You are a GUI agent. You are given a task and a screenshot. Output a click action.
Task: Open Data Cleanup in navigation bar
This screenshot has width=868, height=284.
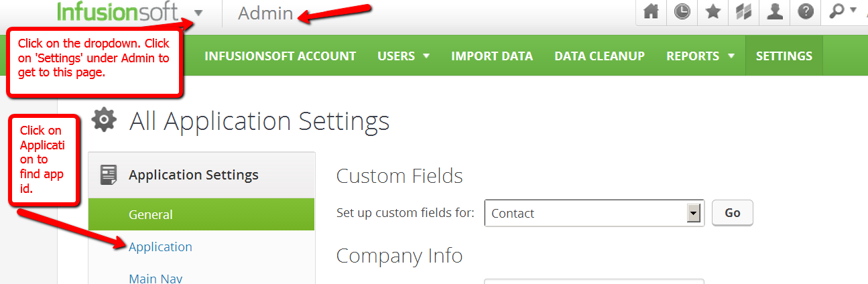point(599,56)
